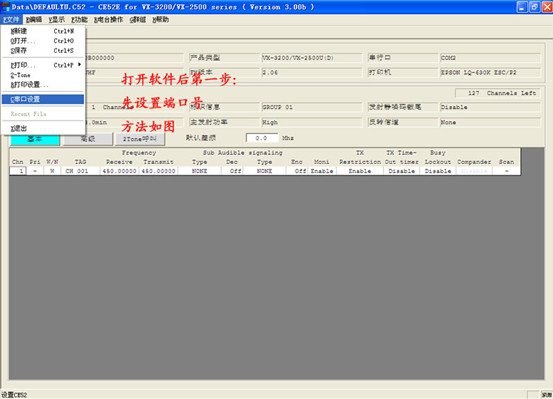Click the 默认载频 0.0 input field
The width and height of the screenshot is (553, 399).
tap(262, 138)
